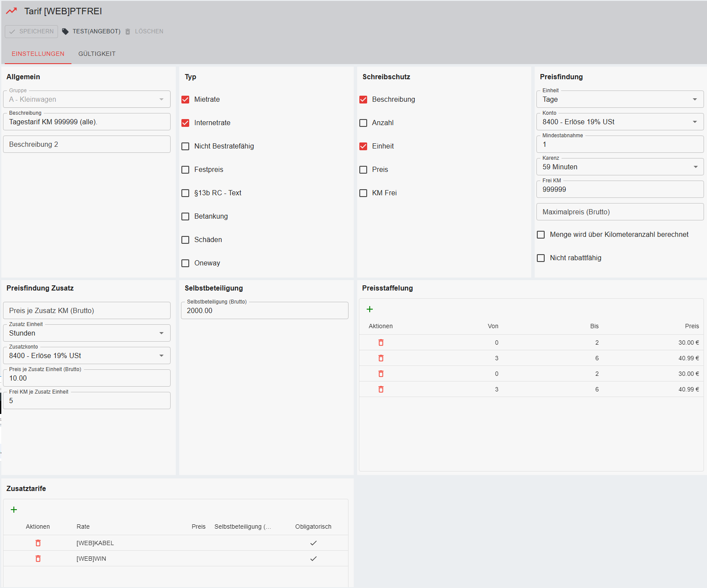Open the Einheit dropdown showing Tage
This screenshot has width=707, height=588.
[x=620, y=99]
